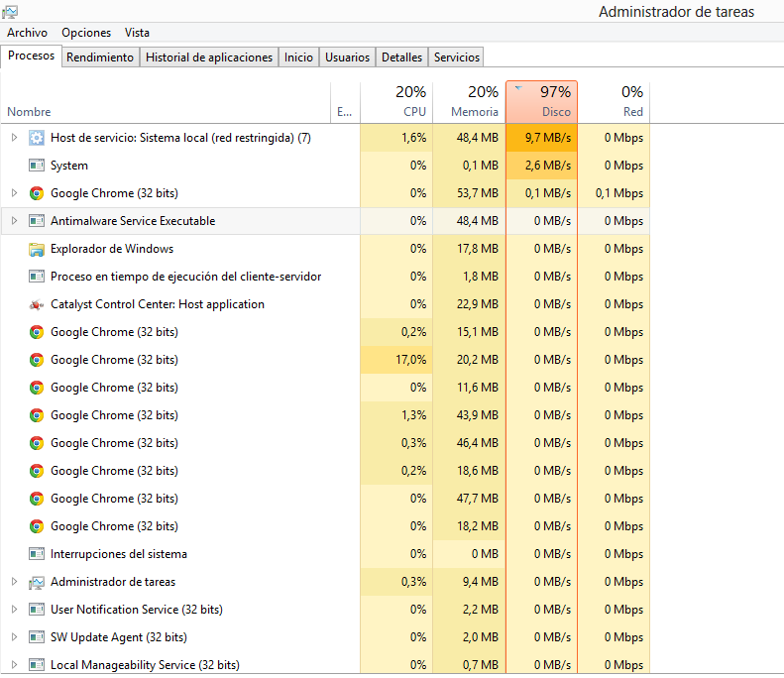Open the Vista menu
The image size is (784, 678).
tap(137, 33)
